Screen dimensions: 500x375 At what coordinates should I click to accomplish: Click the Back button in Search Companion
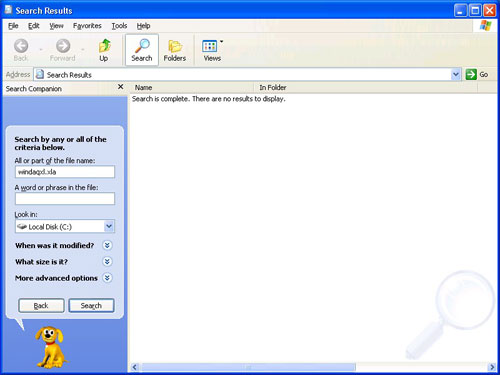point(41,305)
